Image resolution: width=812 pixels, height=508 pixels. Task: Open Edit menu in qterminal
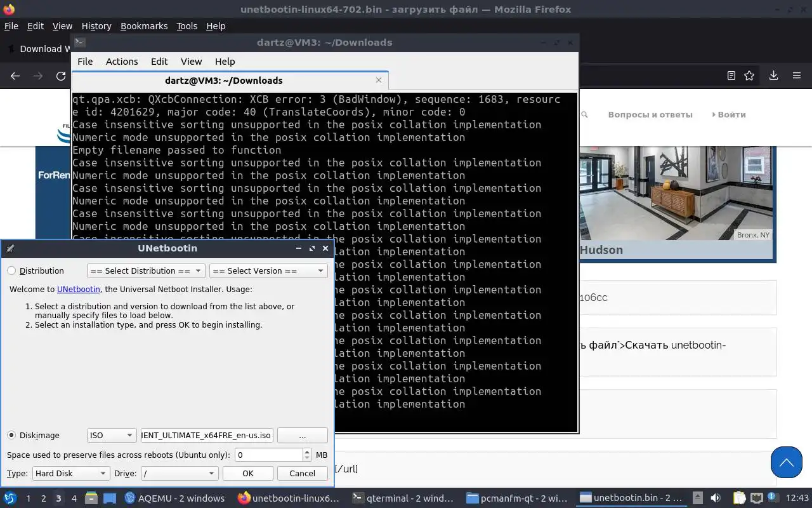click(159, 62)
